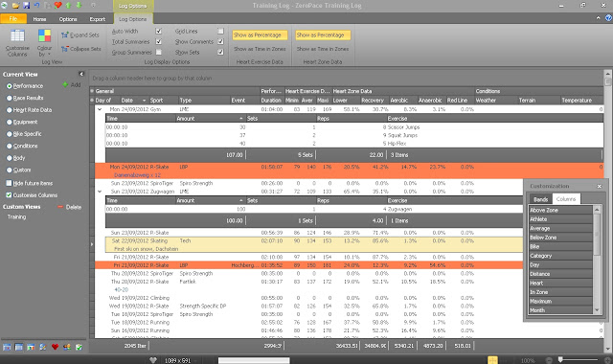The height and width of the screenshot is (364, 613).
Task: Switch to the Bands tab in Customization
Action: pos(540,199)
